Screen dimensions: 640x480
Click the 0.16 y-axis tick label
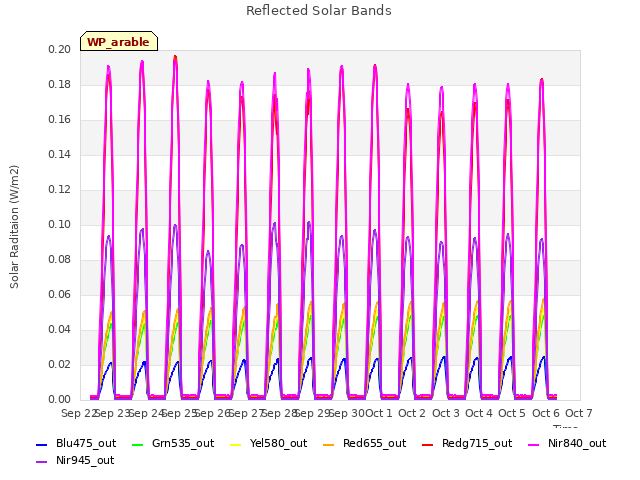click(x=60, y=120)
